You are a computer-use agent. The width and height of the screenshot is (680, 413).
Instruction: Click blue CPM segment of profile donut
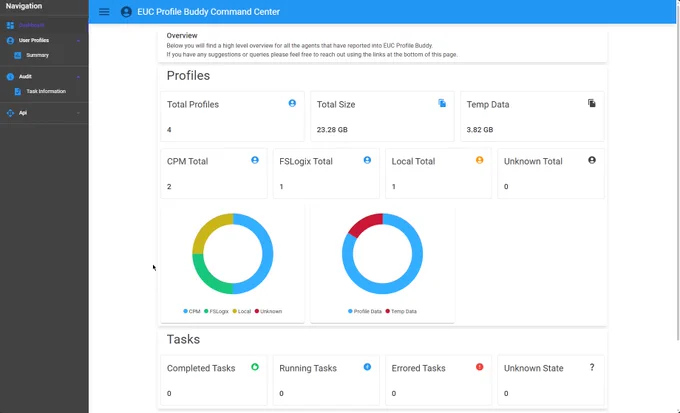click(268, 254)
